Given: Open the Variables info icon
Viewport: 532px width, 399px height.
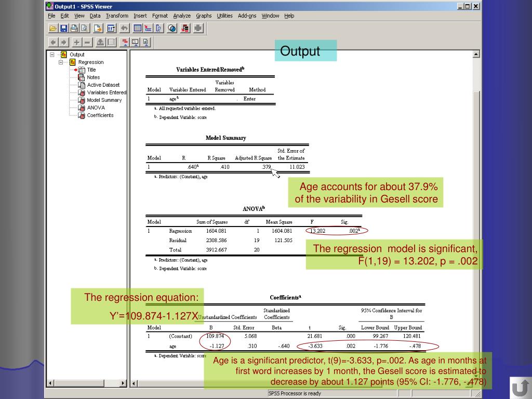Looking at the screenshot, I should 159,28.
